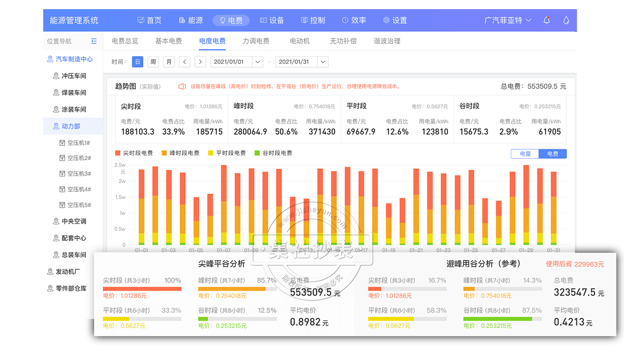Open 汽车制造中心 location node
The width and height of the screenshot is (624, 364).
pyautogui.click(x=73, y=59)
